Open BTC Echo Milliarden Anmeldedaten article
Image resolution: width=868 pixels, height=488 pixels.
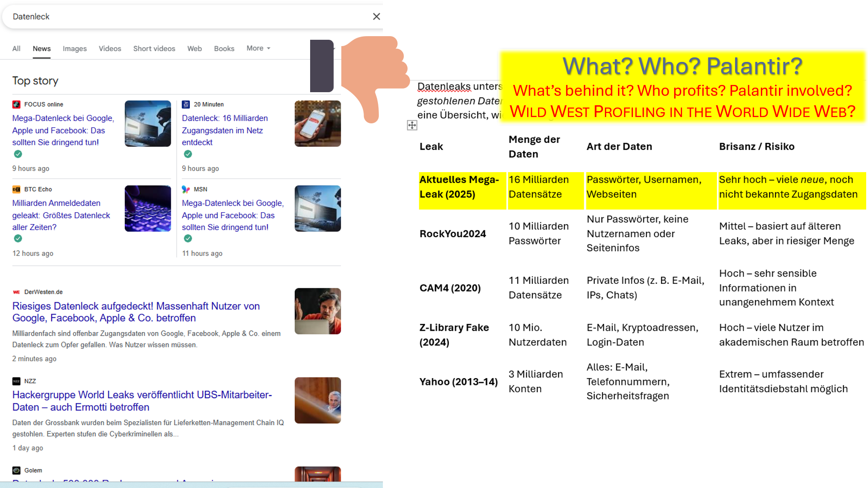pyautogui.click(x=61, y=215)
